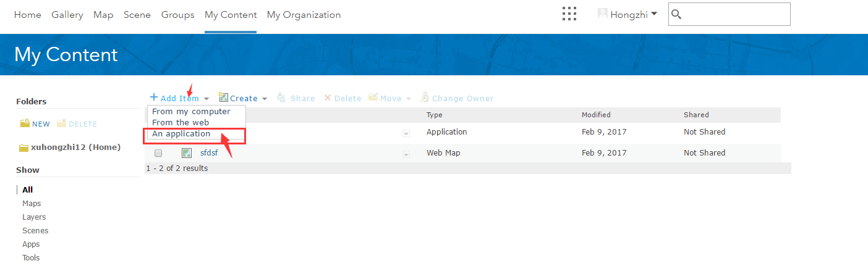
Task: Click the Create map icon
Action: tap(223, 98)
